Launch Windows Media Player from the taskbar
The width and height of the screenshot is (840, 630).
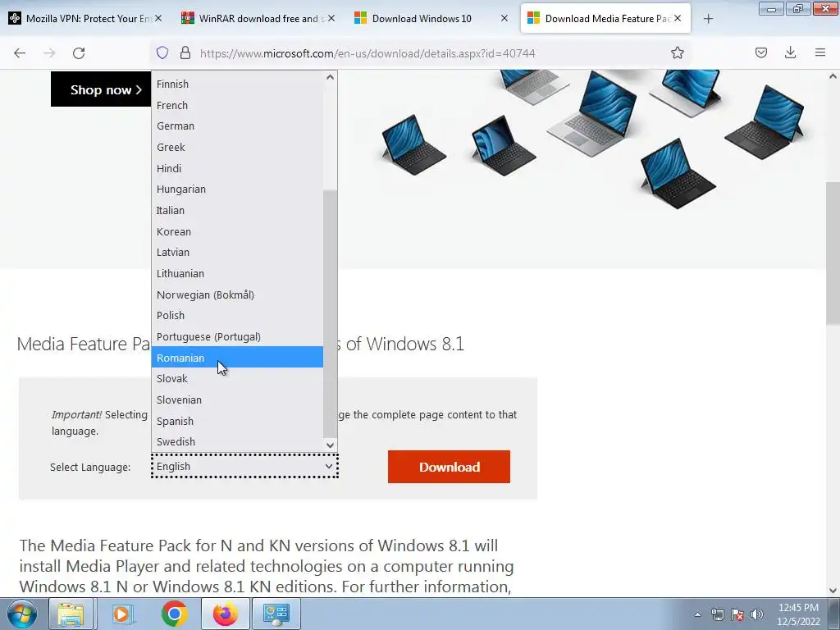tap(122, 614)
